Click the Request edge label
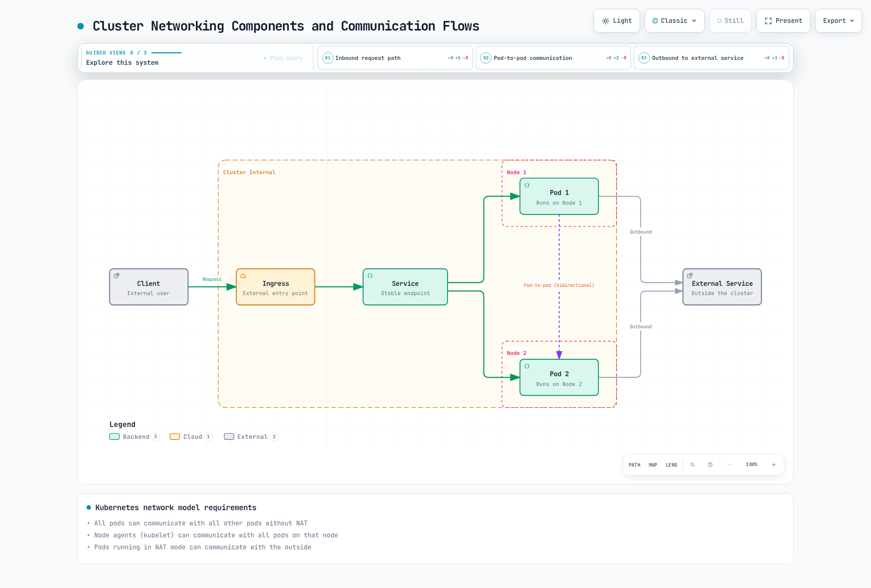This screenshot has width=871, height=588. click(212, 279)
